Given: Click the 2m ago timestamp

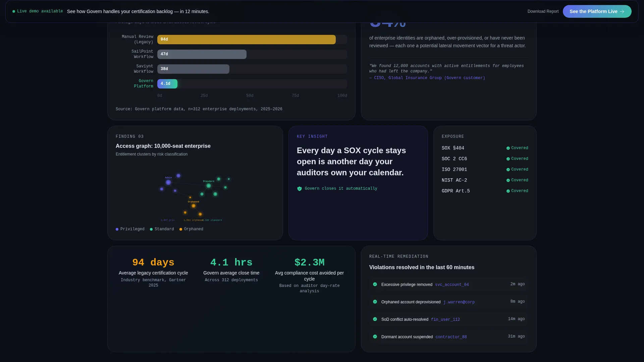Looking at the screenshot, I should pyautogui.click(x=517, y=284).
